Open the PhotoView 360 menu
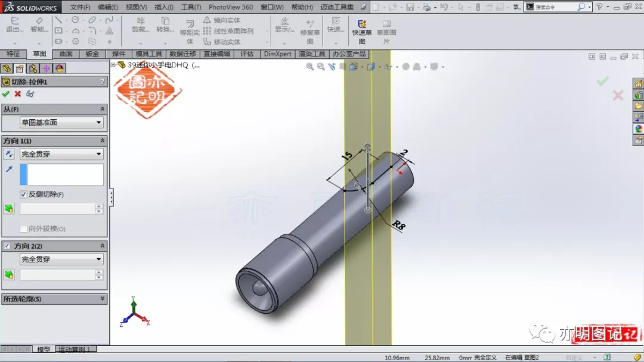The height and width of the screenshot is (362, 644). point(231,7)
